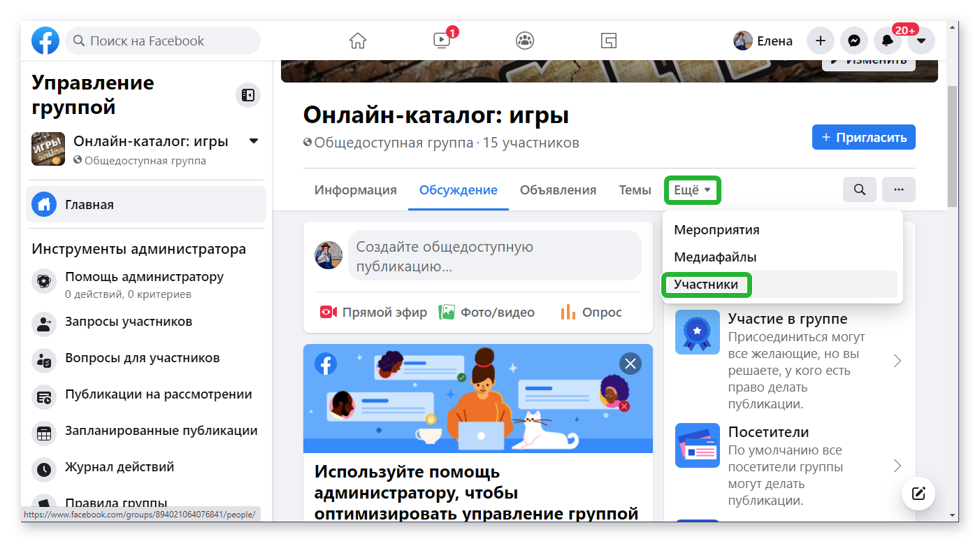Open the Watch video icon
This screenshot has height=544, width=980.
(x=442, y=41)
